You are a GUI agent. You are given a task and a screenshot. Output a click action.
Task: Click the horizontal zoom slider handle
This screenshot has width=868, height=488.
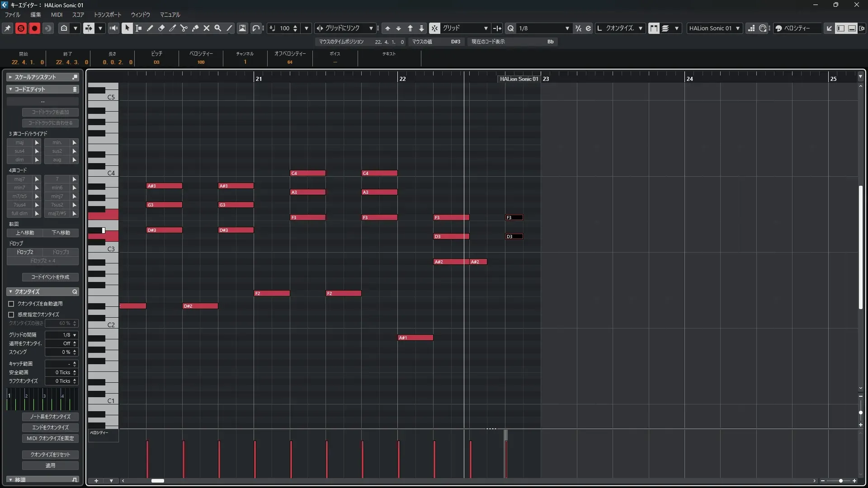[x=840, y=481]
